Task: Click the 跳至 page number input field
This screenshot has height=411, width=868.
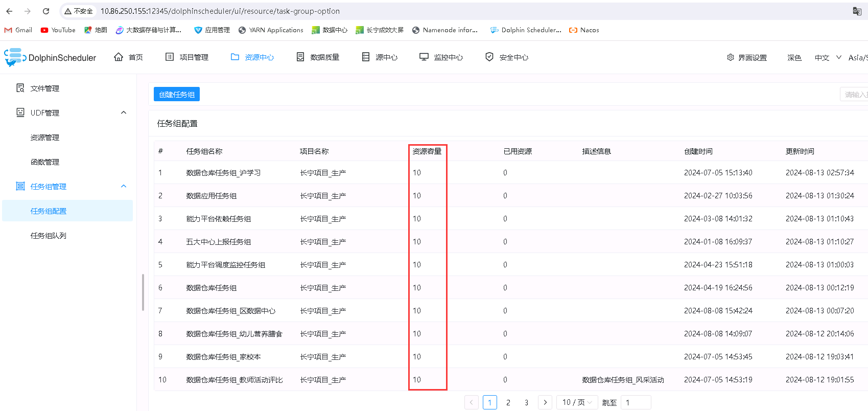Action: coord(636,402)
